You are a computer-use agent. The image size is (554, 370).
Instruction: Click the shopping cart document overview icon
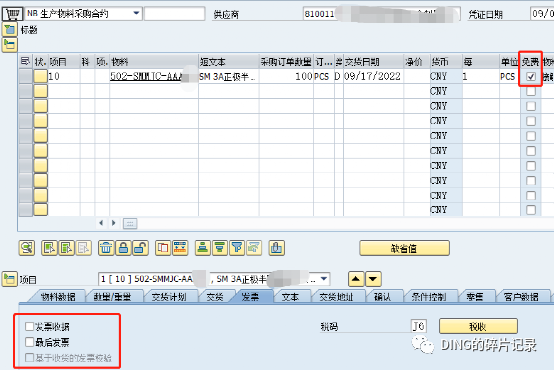point(12,14)
